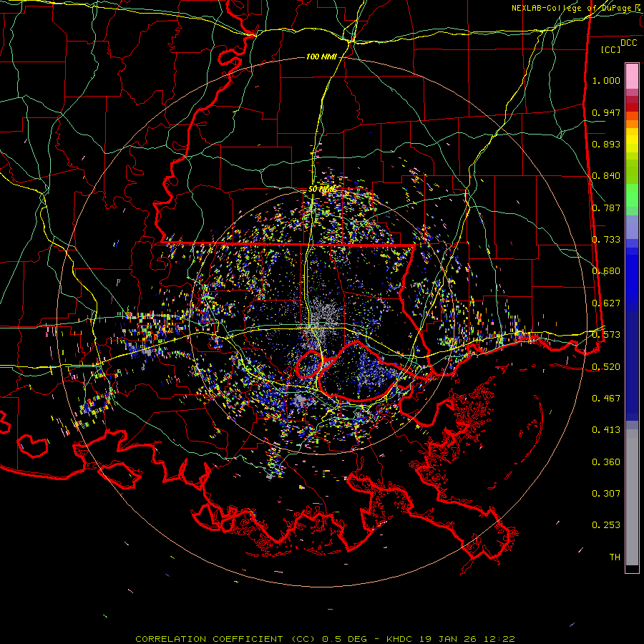Click the 0.787 legend value

pyautogui.click(x=606, y=208)
